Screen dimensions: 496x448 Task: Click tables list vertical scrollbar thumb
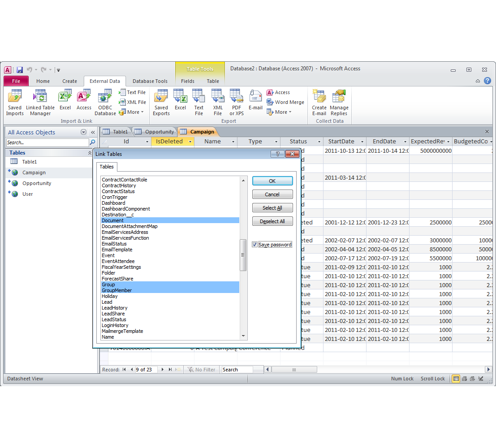(243, 255)
